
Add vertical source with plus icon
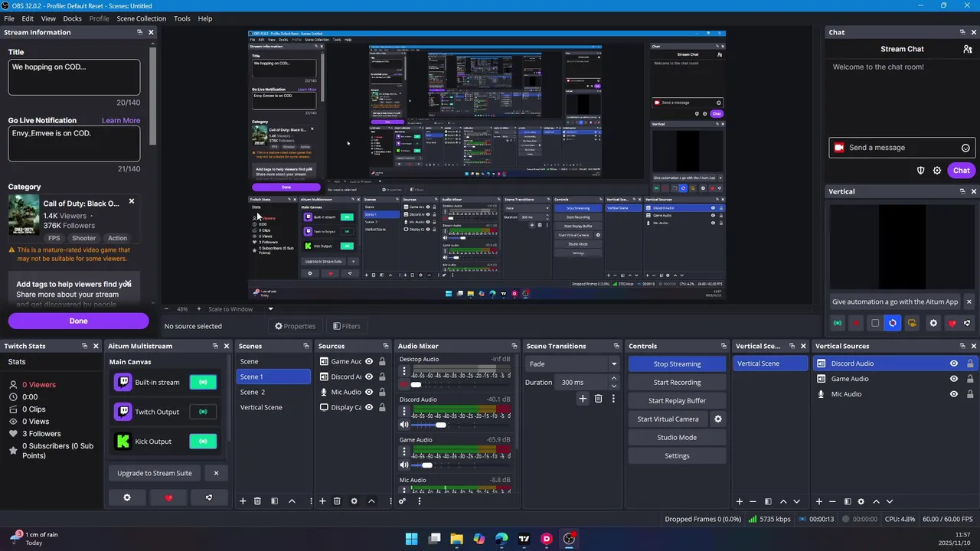pyautogui.click(x=818, y=501)
